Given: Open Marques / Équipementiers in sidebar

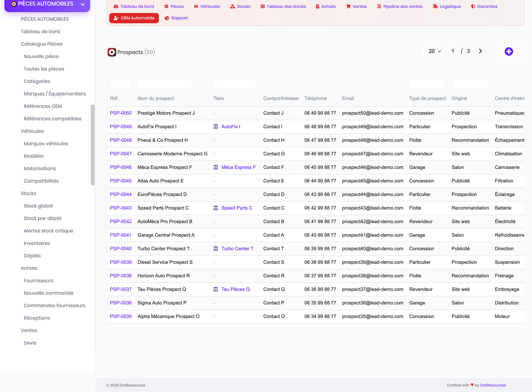Looking at the screenshot, I should (x=55, y=94).
